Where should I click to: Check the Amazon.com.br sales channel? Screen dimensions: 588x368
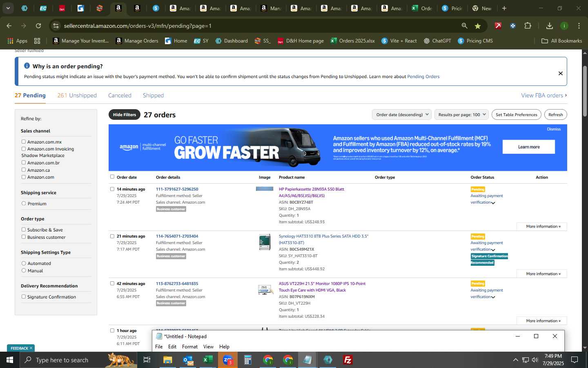24,162
